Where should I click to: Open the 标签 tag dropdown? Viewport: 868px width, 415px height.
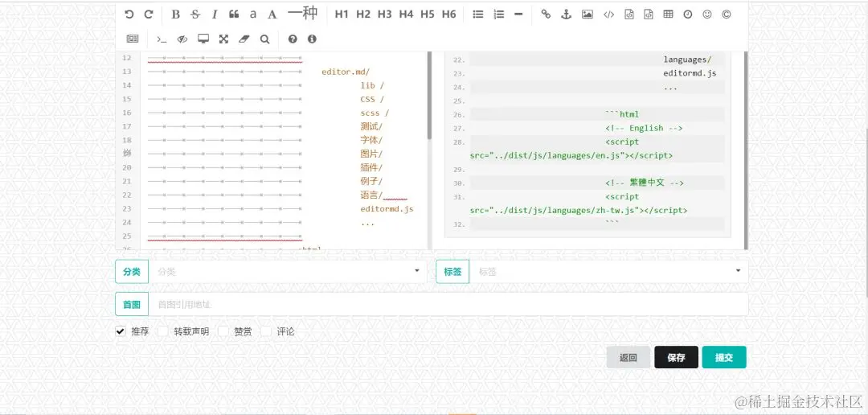click(x=608, y=272)
